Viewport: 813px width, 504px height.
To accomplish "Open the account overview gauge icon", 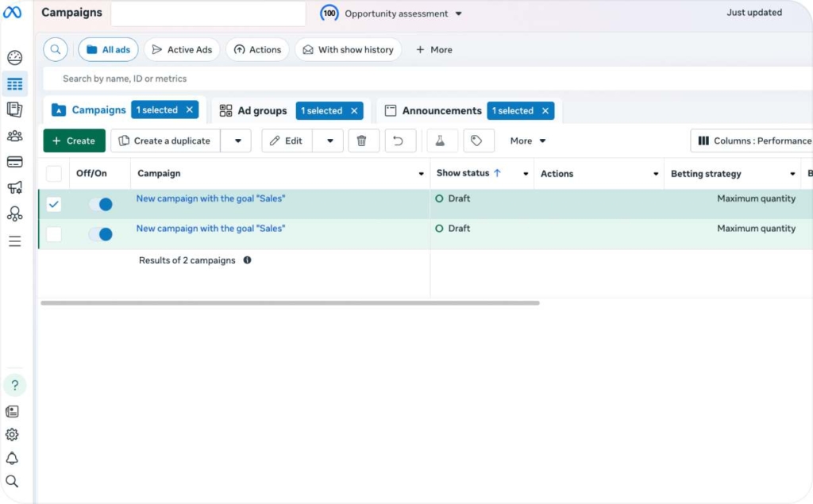I will pos(15,57).
